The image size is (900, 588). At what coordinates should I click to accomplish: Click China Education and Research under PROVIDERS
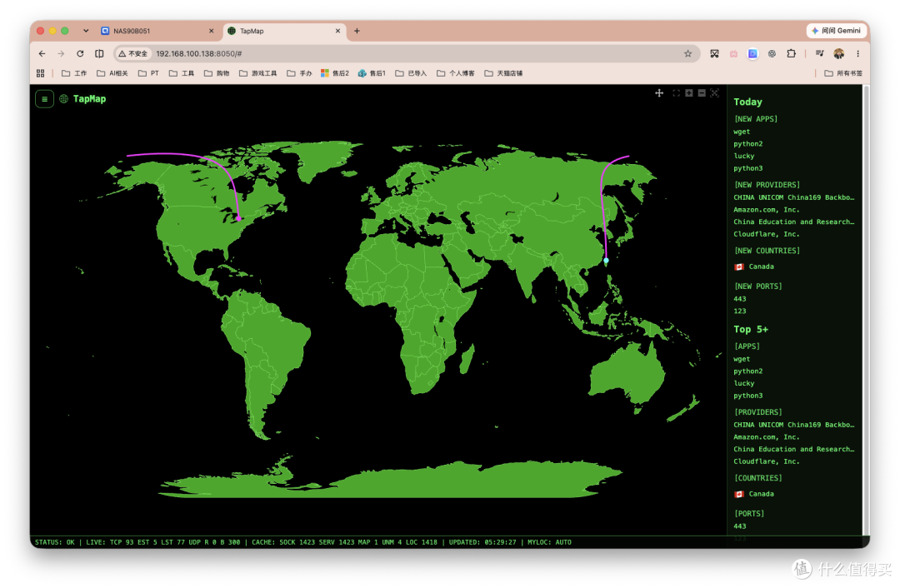[x=794, y=449]
